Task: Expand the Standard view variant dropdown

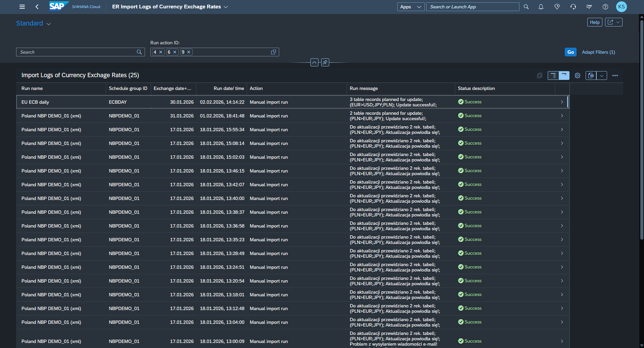Action: pos(49,24)
